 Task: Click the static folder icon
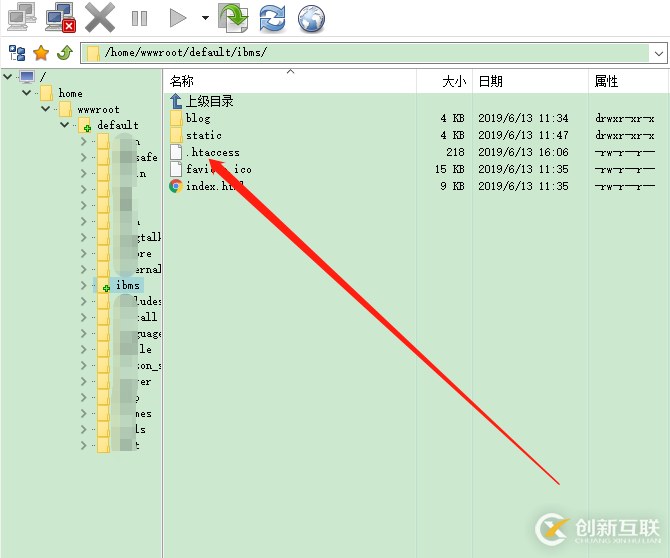pos(176,135)
